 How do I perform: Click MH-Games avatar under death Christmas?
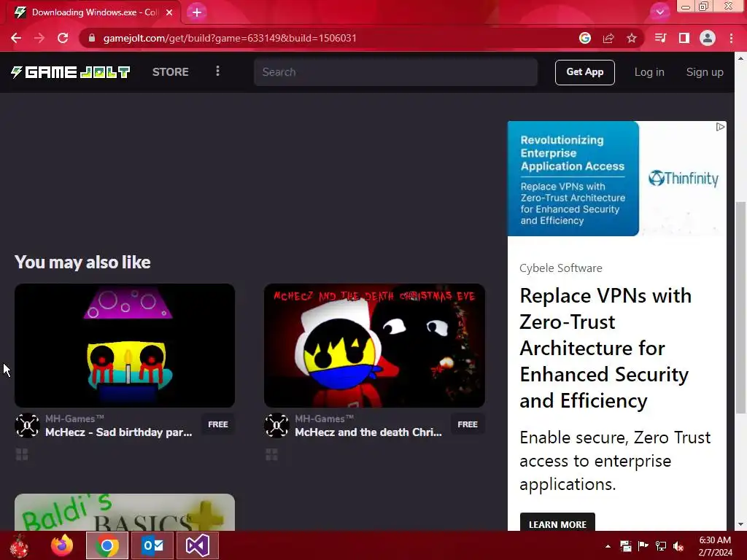[276, 425]
